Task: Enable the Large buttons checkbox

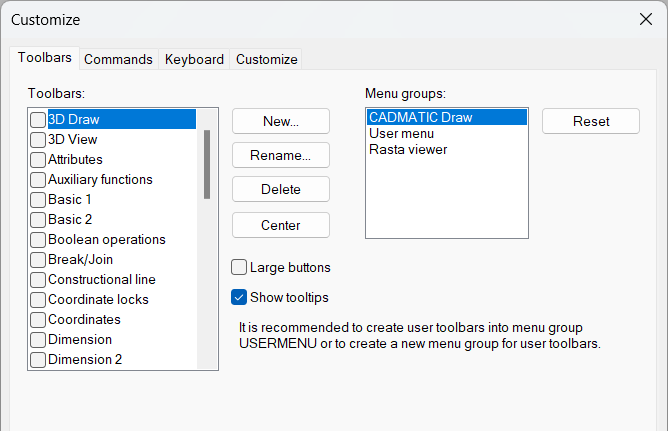Action: point(239,267)
